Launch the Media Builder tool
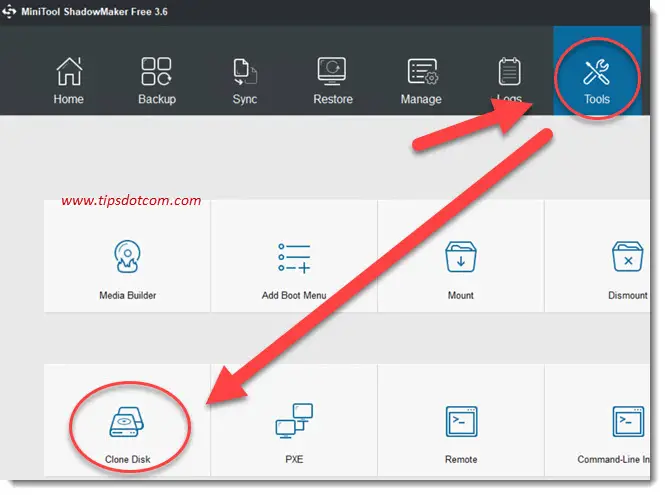 127,256
